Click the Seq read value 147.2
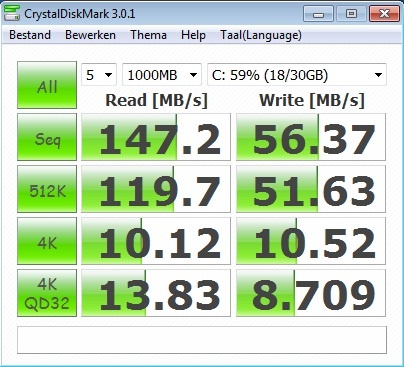This screenshot has height=367, width=404. (x=156, y=137)
